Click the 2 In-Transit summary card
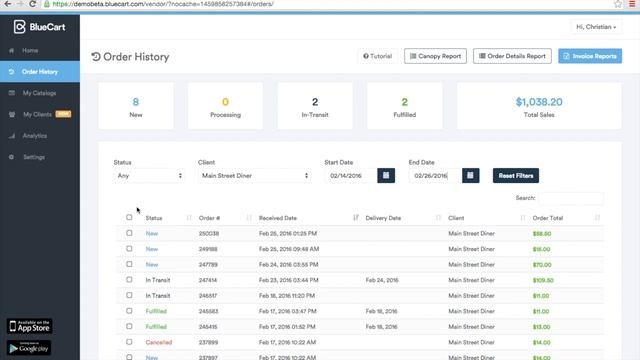 [x=315, y=106]
